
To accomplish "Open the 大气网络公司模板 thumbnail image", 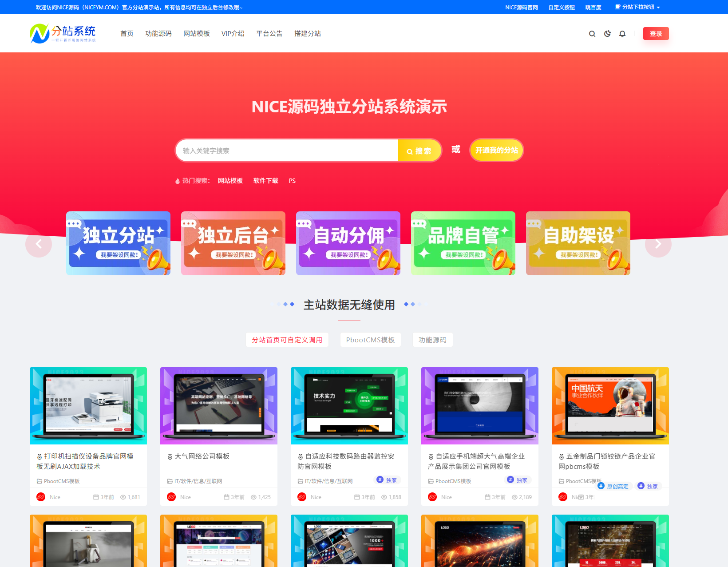I will [x=219, y=406].
